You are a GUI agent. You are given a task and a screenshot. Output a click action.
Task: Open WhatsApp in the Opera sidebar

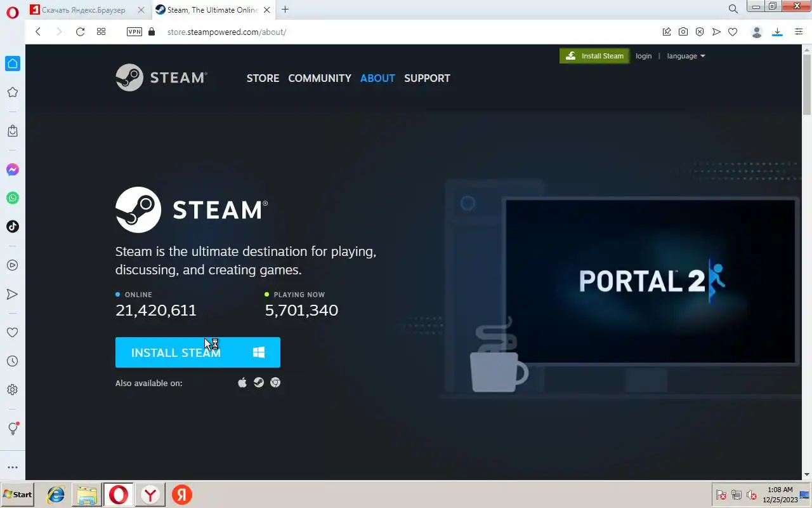point(13,198)
